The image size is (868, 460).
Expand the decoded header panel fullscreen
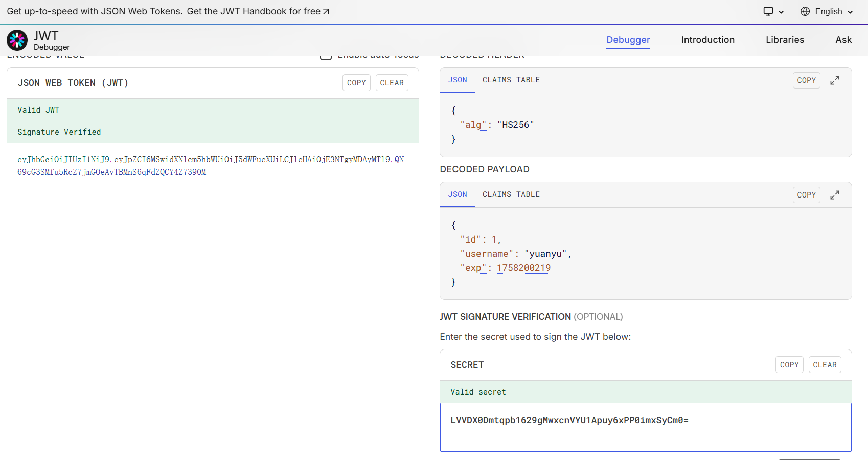point(834,80)
